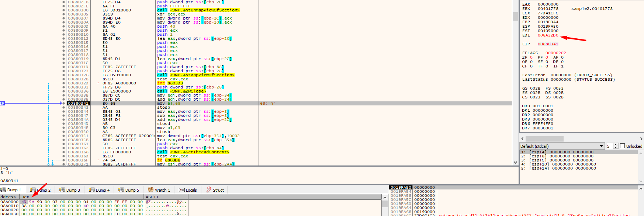Click the Dump 4 tab icon
This screenshot has height=216, width=644.
point(91,190)
